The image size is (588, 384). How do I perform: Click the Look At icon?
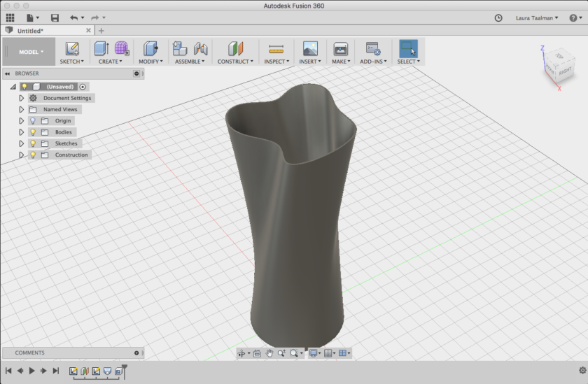click(257, 353)
